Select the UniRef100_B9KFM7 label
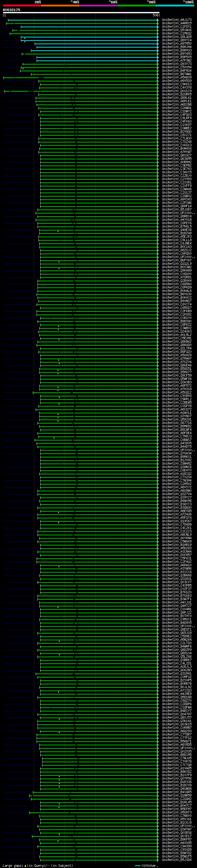197x868 pixels. tap(176, 839)
